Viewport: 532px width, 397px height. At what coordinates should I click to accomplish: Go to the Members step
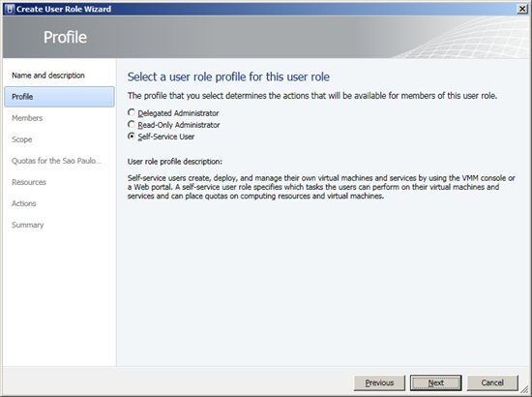point(27,118)
